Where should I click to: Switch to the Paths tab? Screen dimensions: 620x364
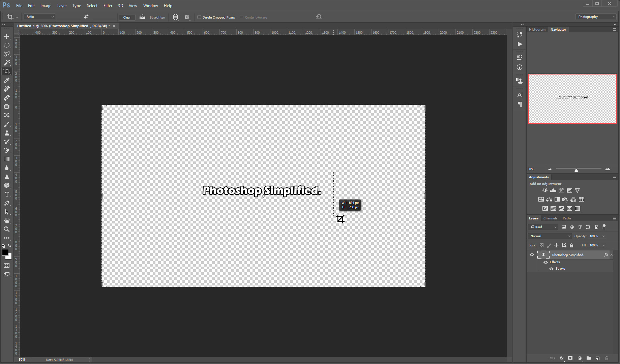567,218
